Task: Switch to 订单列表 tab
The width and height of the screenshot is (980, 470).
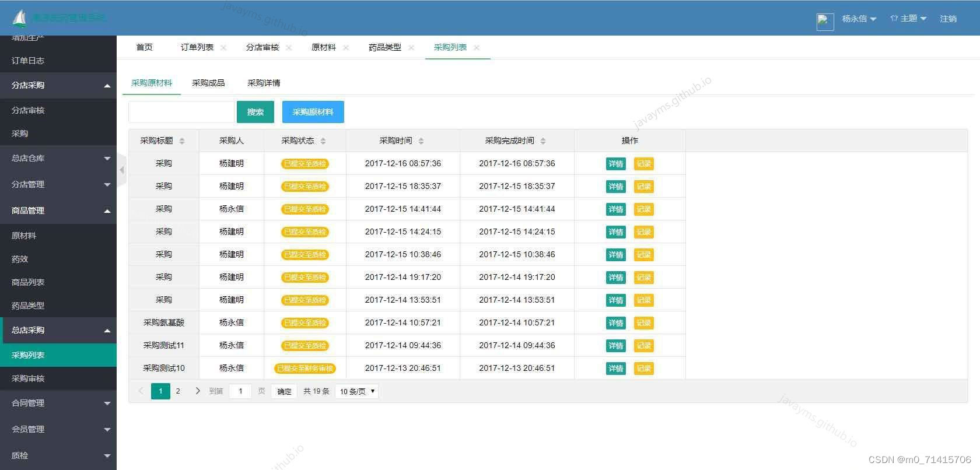Action: point(197,47)
